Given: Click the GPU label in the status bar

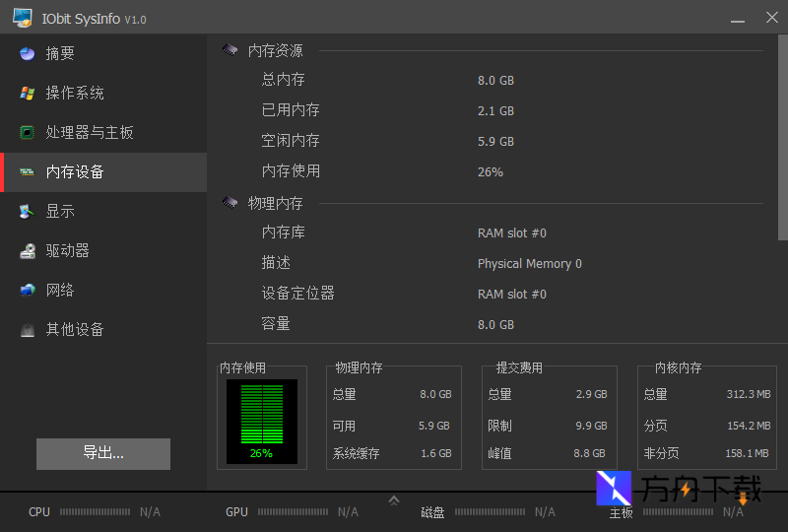Looking at the screenshot, I should (236, 512).
